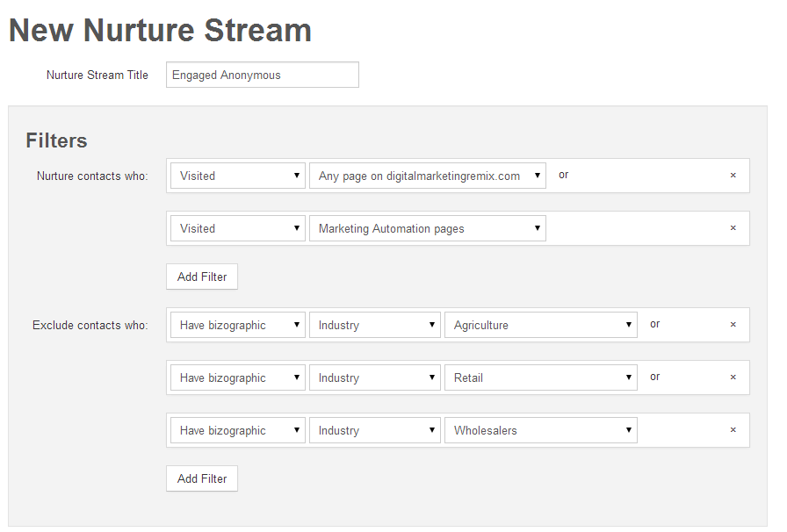Open the Agriculture industry value dropdown
The image size is (787, 532).
[x=540, y=325]
